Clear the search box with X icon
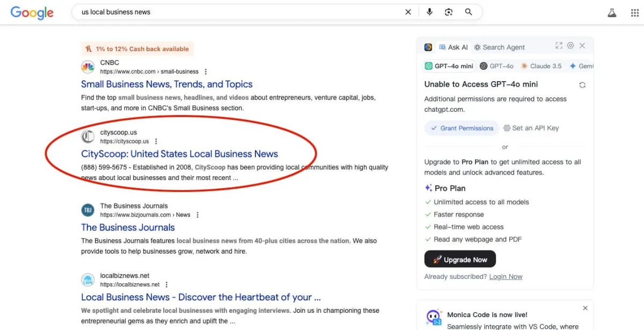The image size is (644, 330). (408, 12)
